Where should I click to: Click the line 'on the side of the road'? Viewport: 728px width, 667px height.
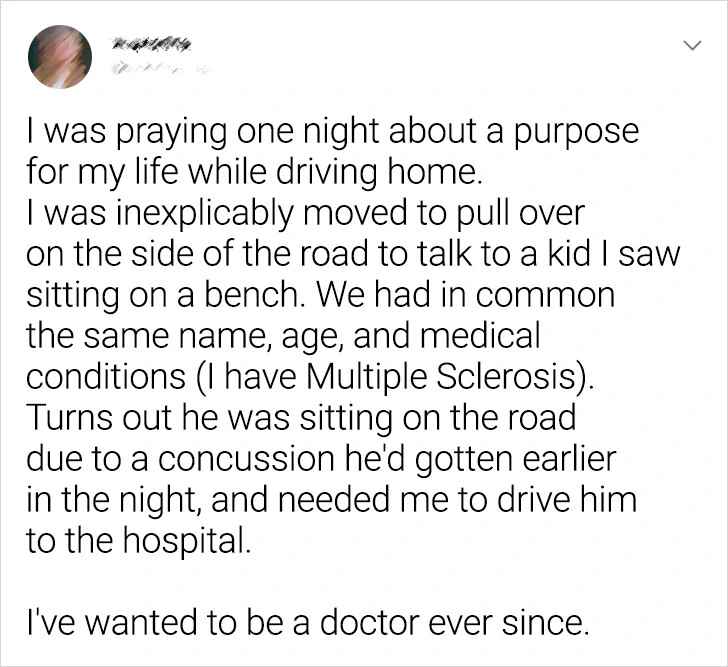click(x=352, y=254)
